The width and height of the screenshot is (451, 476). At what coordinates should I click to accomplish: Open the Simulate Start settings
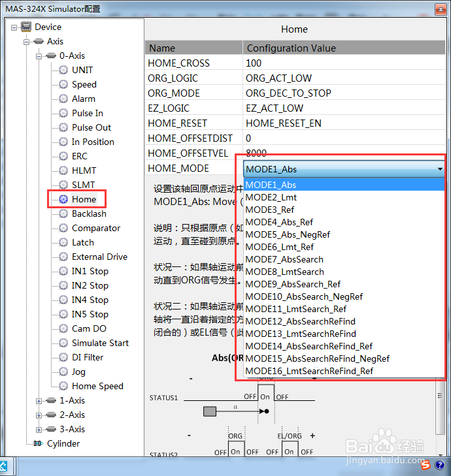coord(100,343)
